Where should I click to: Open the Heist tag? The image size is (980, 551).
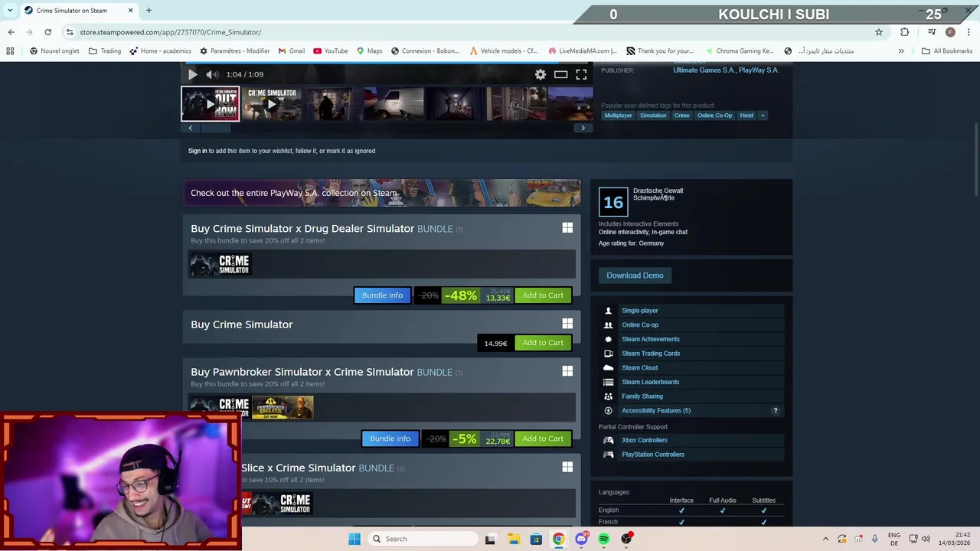point(746,116)
